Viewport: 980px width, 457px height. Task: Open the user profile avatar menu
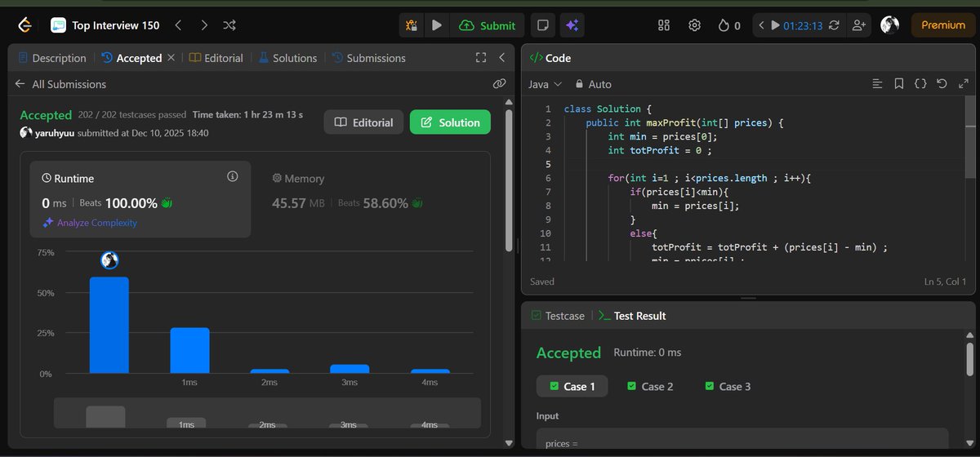(x=890, y=25)
